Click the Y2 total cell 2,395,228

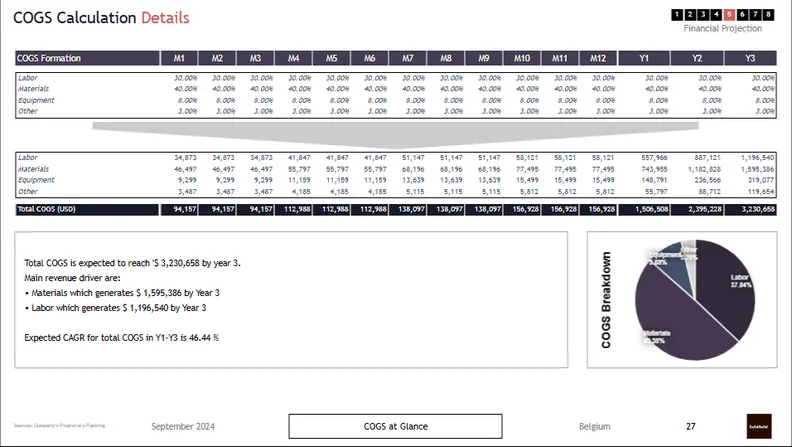tap(697, 209)
